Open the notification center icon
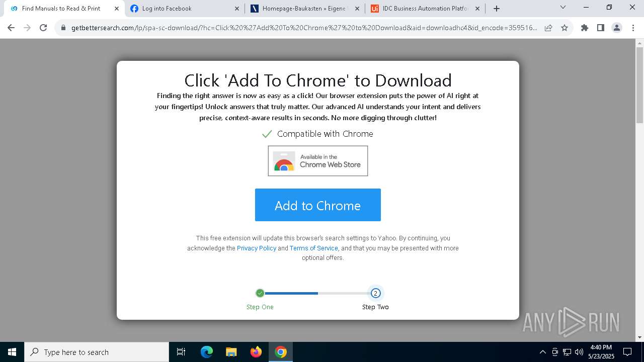 [627, 352]
